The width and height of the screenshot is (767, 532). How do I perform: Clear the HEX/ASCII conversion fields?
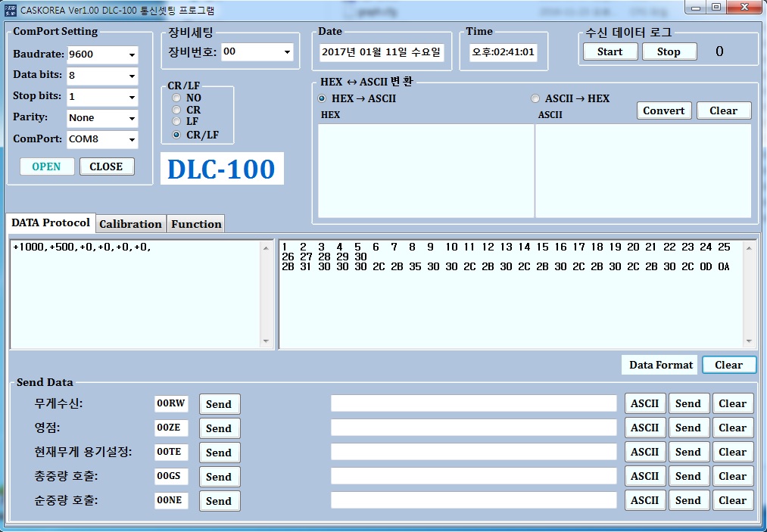[724, 111]
